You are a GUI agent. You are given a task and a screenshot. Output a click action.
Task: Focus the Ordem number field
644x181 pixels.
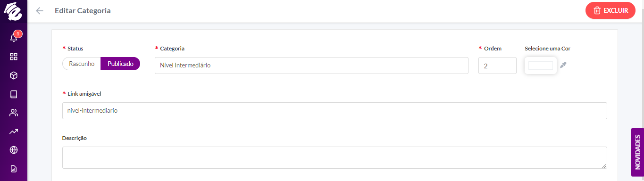tap(497, 66)
